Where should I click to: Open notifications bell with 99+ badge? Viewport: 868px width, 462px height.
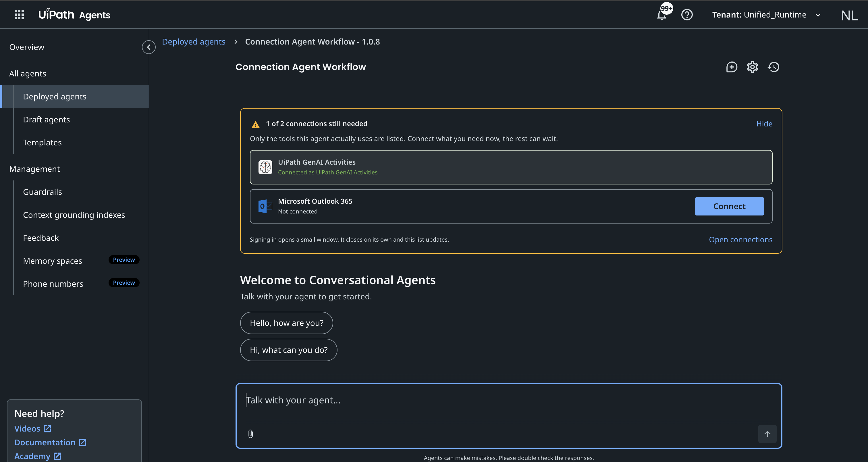click(662, 15)
